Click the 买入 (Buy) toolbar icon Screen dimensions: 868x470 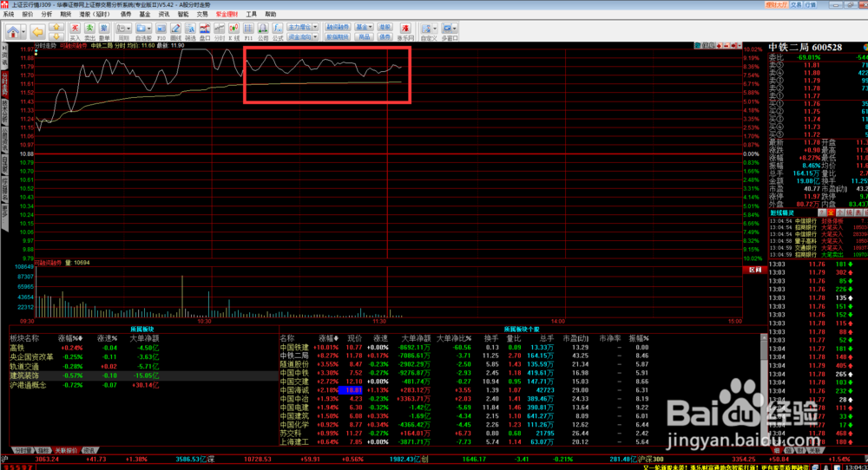click(75, 33)
